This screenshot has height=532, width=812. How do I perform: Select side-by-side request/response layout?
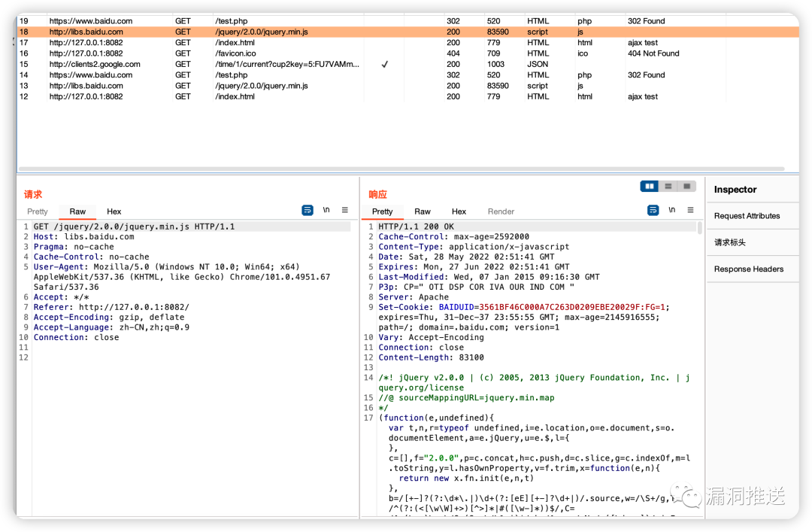click(x=650, y=186)
